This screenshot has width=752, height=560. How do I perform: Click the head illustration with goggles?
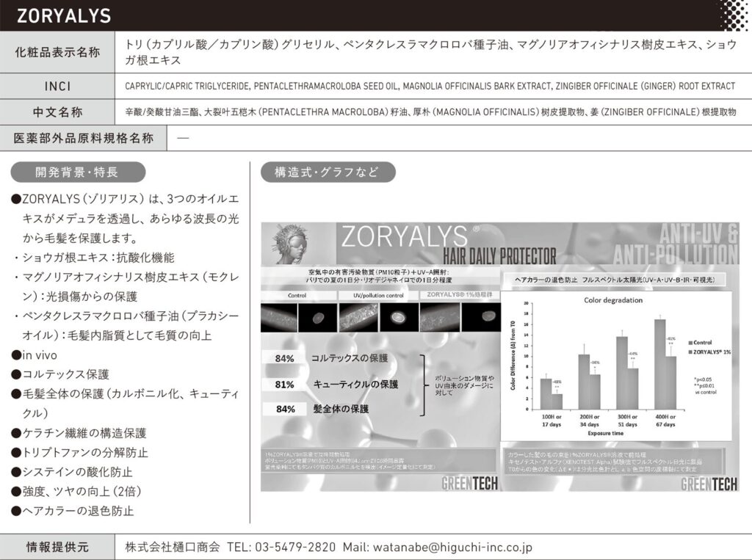[x=291, y=244]
